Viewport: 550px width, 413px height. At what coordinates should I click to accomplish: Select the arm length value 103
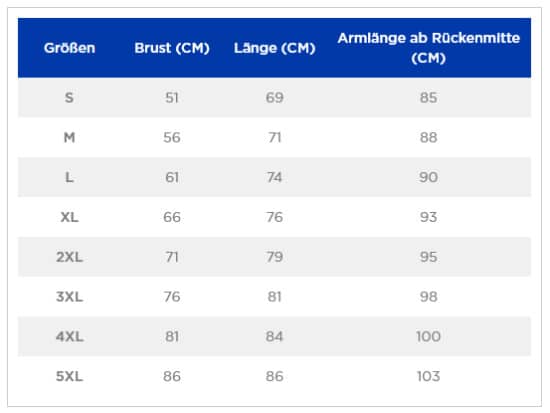point(429,377)
